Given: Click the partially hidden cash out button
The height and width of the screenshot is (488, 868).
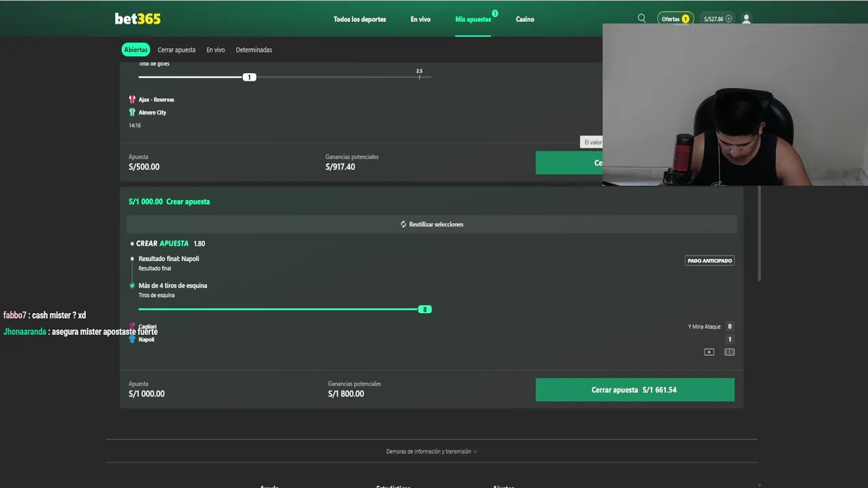Looking at the screenshot, I should pyautogui.click(x=569, y=163).
